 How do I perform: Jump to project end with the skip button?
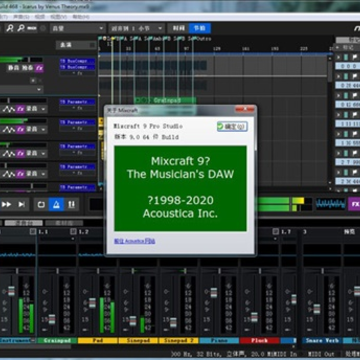tap(22, 204)
